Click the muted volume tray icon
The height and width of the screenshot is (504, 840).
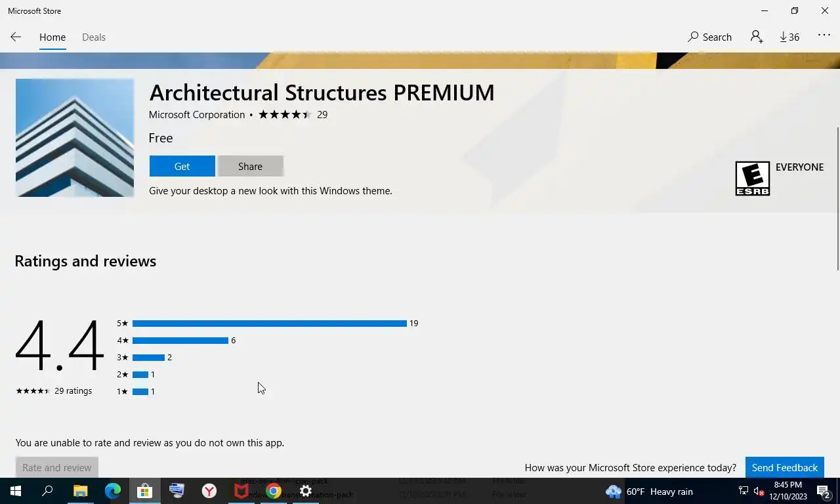(759, 491)
